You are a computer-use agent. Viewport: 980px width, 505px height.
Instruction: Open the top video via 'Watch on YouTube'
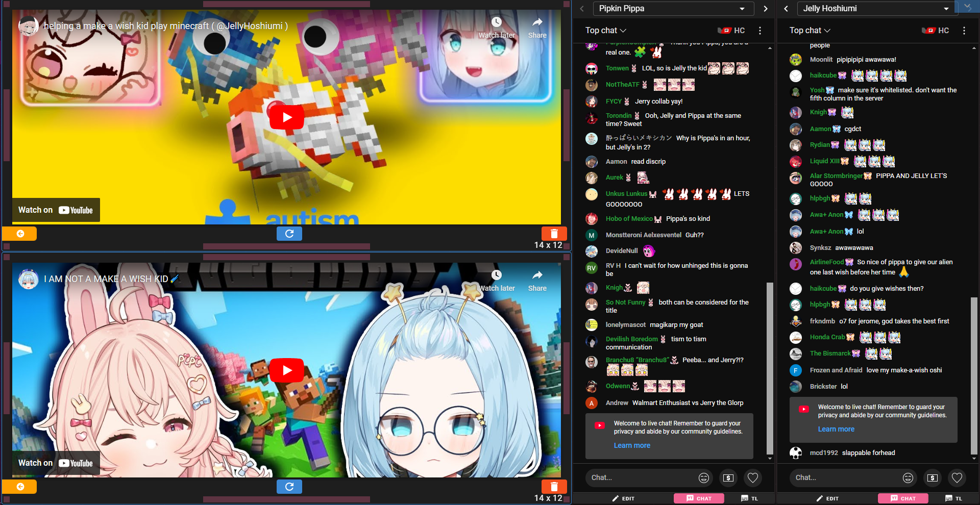tap(56, 210)
